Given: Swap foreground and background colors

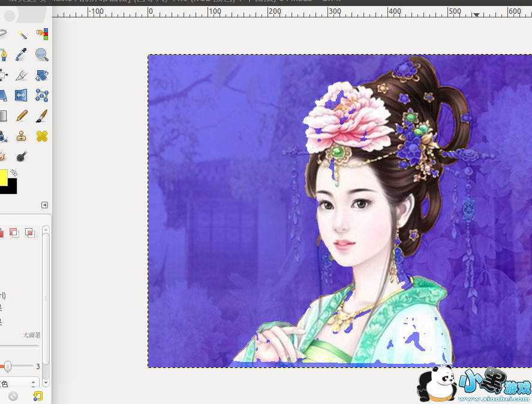Looking at the screenshot, I should (14, 172).
